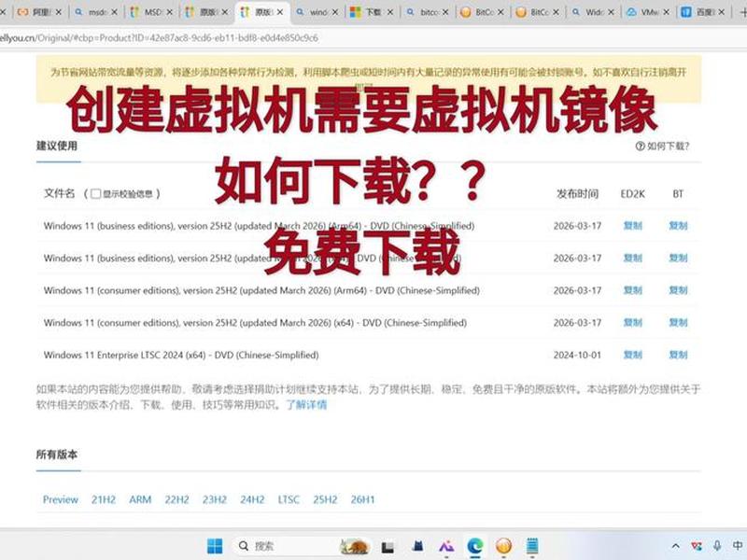The height and width of the screenshot is (560, 747).
Task: Click Windows 11 Enterprise LTSC 2024 file name
Action: click(181, 356)
